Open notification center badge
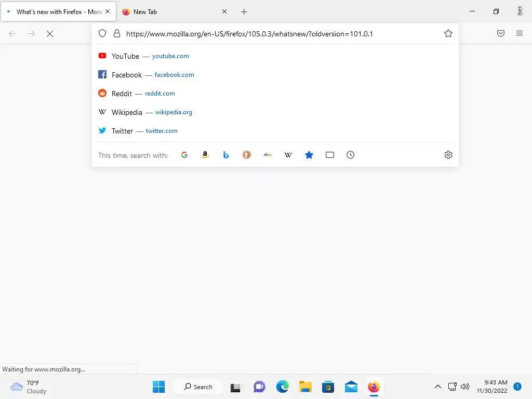Screen dimensions: 532x399 [x=517, y=387]
